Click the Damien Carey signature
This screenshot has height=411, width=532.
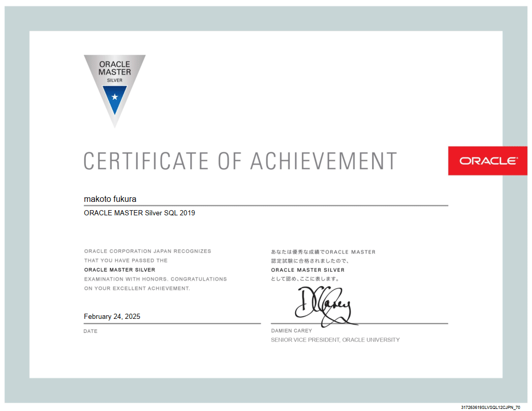[326, 306]
